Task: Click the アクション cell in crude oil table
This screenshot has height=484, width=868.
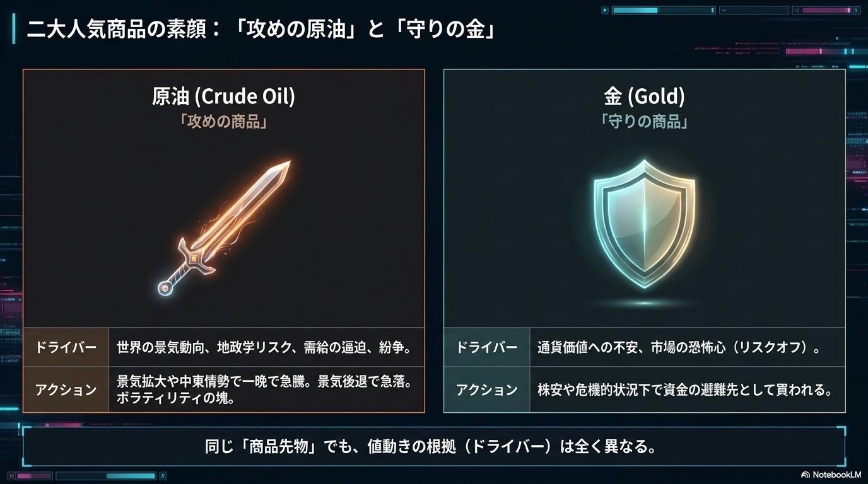Action: click(x=66, y=389)
